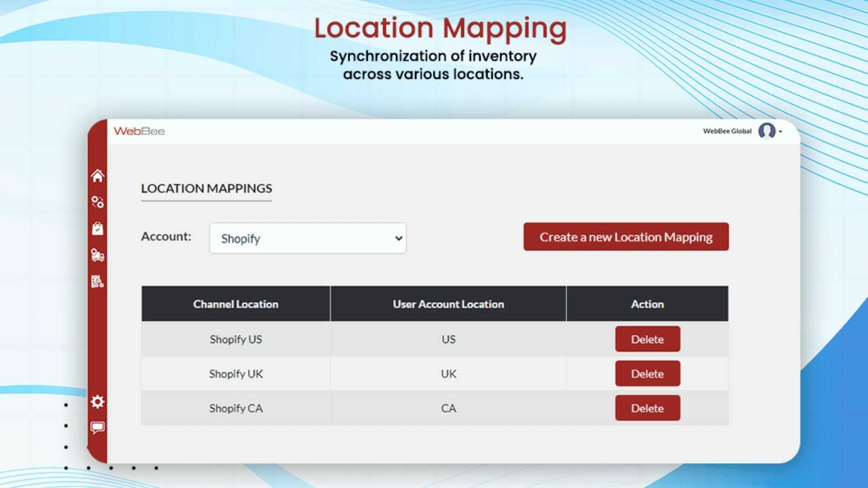Click the User Account Location header

[x=448, y=304]
